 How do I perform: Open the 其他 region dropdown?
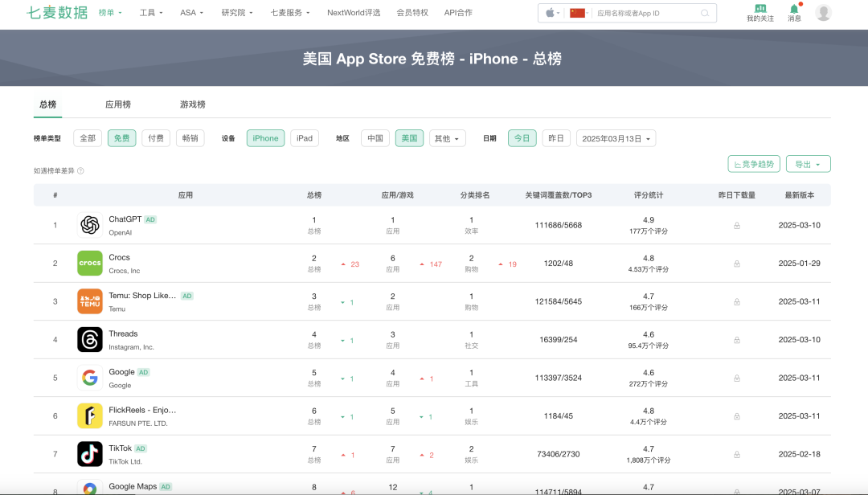point(448,138)
